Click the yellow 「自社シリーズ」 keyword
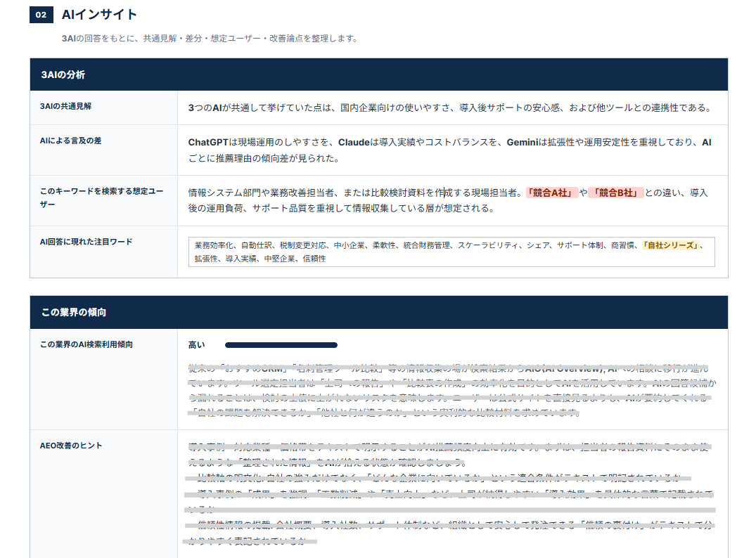Screen dimensions: 756x558 coord(671,245)
